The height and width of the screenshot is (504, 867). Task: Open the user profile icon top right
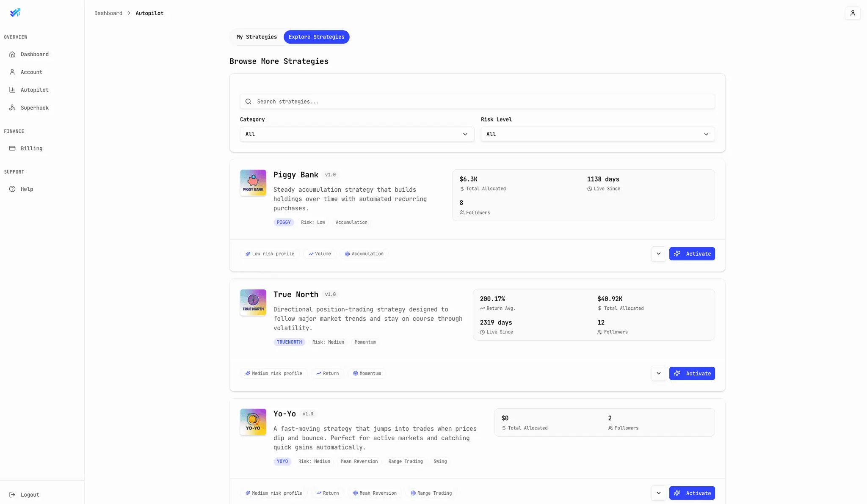tap(853, 13)
